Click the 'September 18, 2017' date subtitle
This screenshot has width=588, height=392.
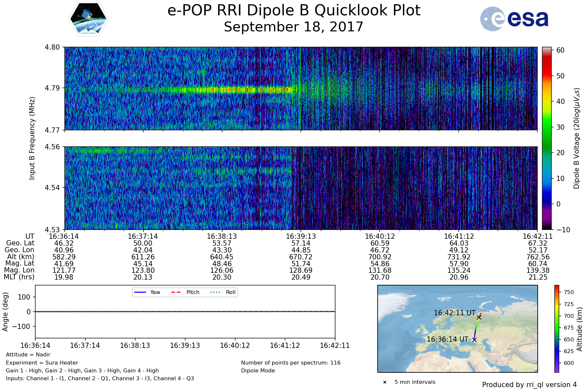[x=294, y=27]
